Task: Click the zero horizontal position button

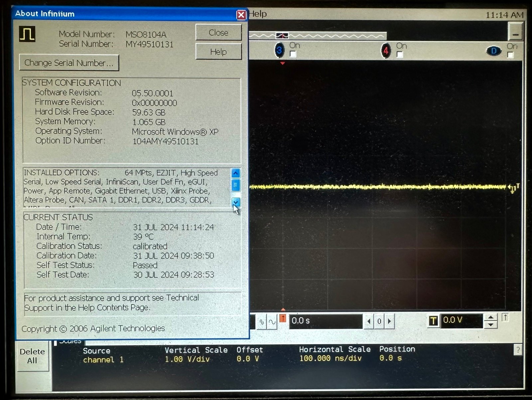Action: (379, 321)
